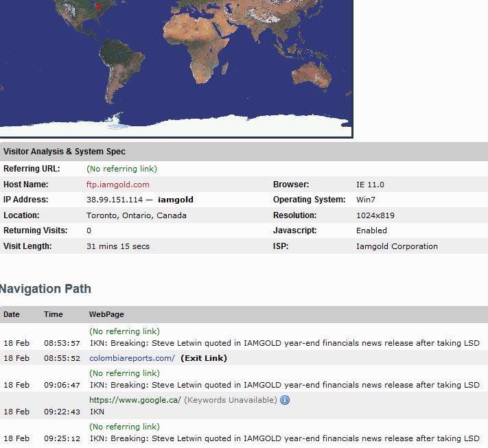Select the IP address 38.99.151.114 text
The width and height of the screenshot is (488, 448).
point(115,200)
